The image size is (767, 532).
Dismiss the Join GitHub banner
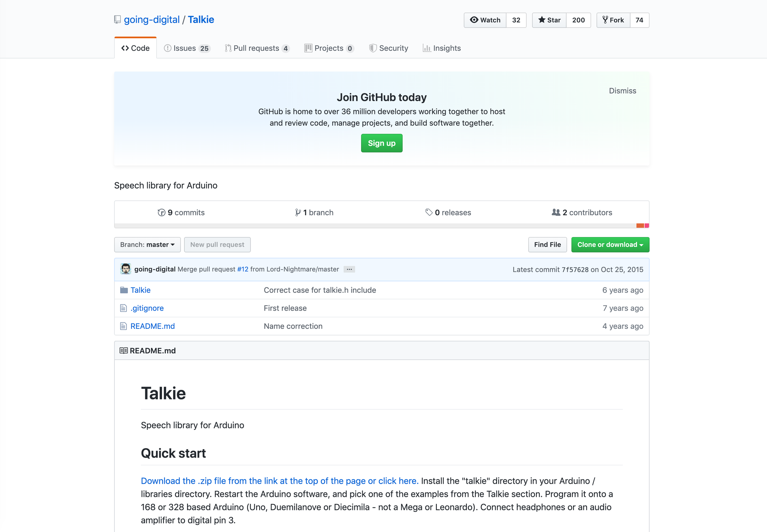622,91
